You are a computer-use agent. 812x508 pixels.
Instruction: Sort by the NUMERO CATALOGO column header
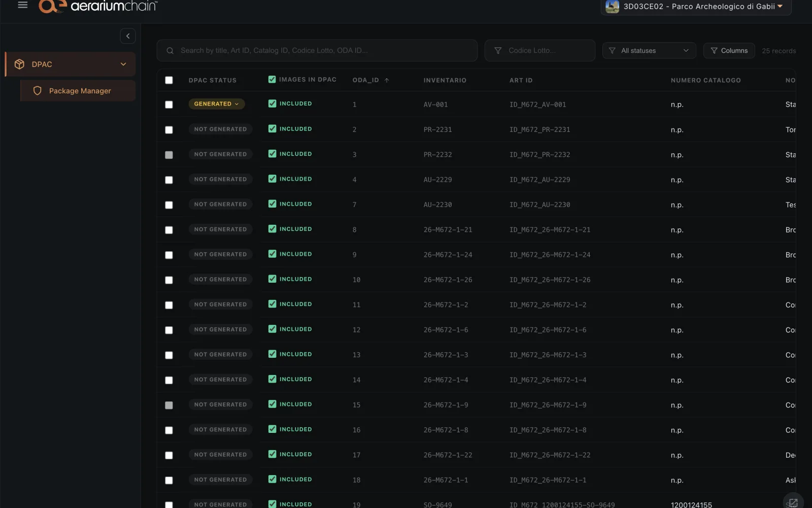(706, 80)
